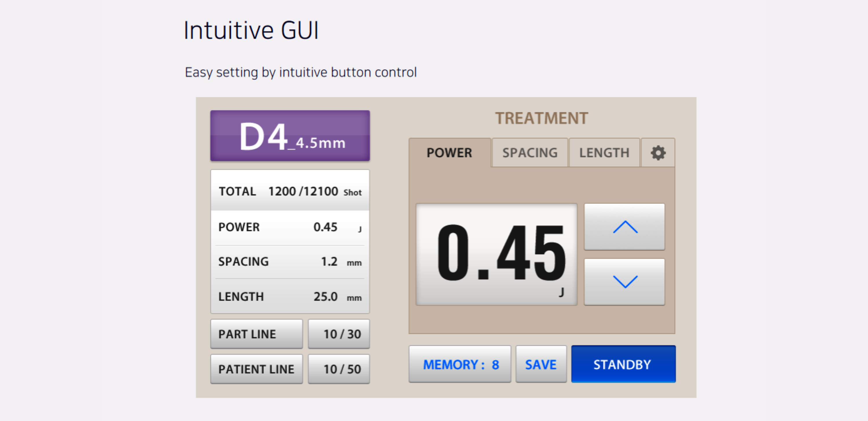Switch to the LENGTH tab

(x=604, y=153)
